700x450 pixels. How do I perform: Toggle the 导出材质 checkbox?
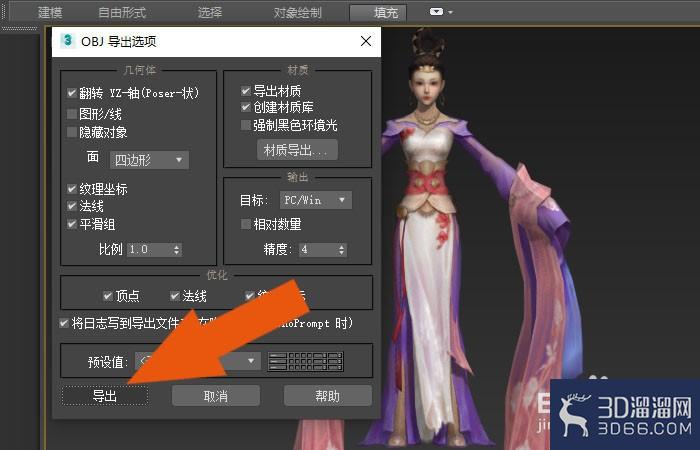[246, 91]
